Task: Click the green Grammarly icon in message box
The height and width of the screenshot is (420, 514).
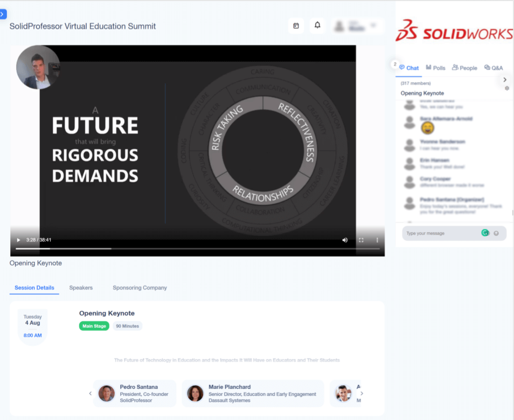Action: [x=485, y=233]
